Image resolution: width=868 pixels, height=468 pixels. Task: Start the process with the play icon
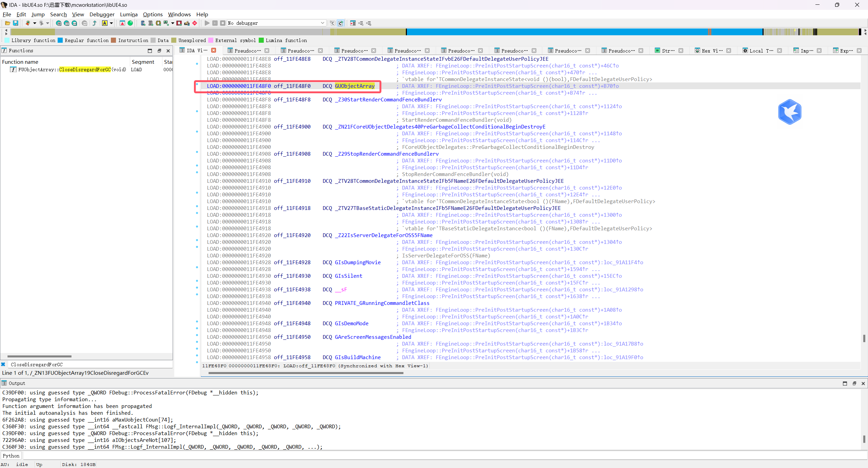[x=207, y=23]
